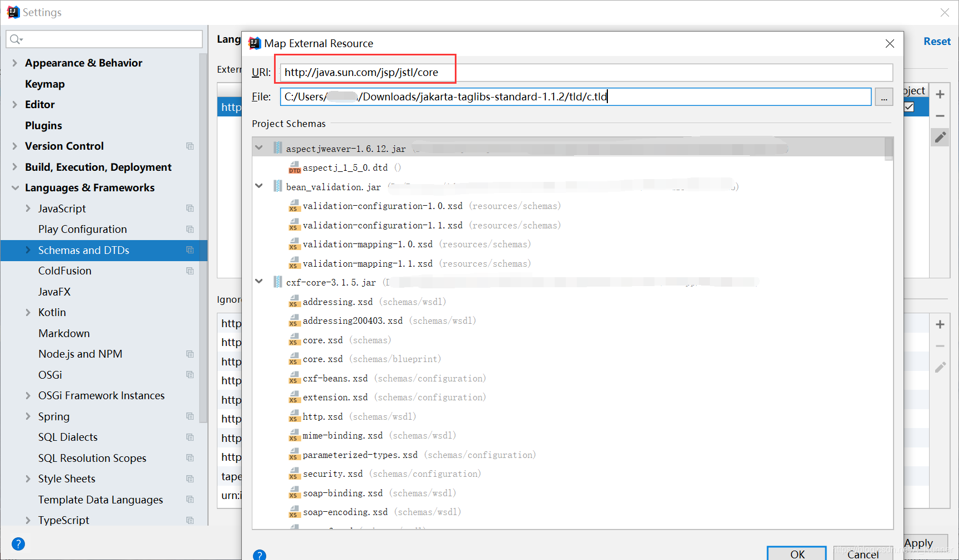
Task: Select ColdFusion settings
Action: [65, 271]
